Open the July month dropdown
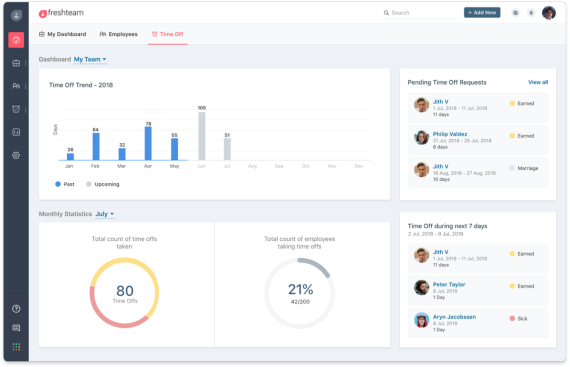Viewport: 570px width, 367px height. click(105, 214)
